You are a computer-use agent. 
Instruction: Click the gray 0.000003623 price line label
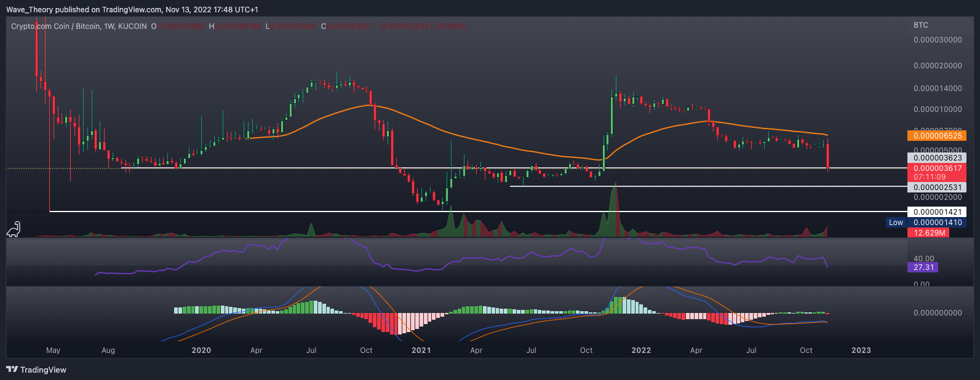[936, 157]
